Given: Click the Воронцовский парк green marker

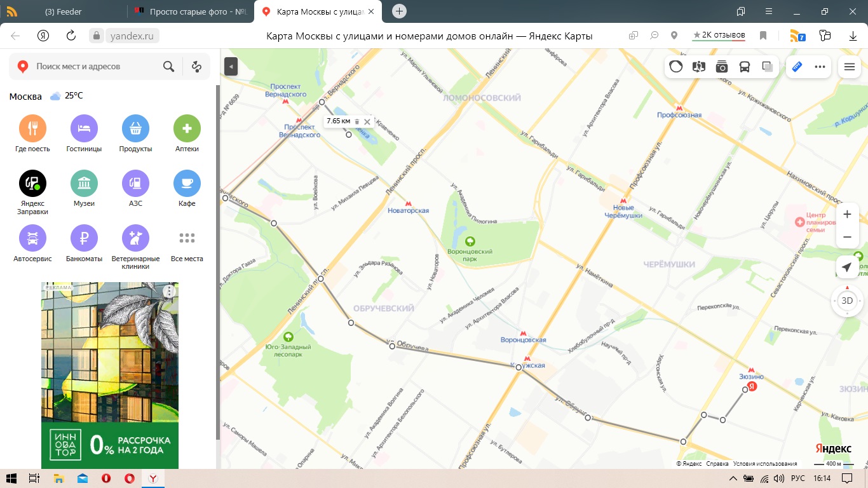Looking at the screenshot, I should coord(470,241).
